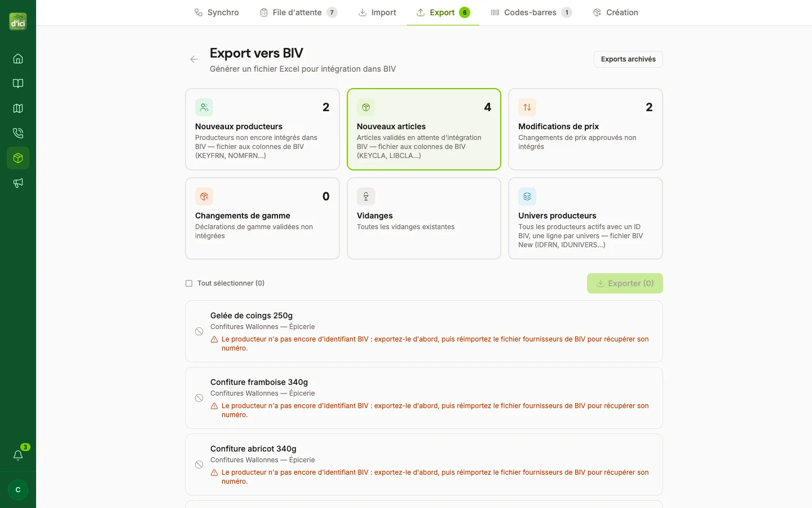Go to the Import tab

(377, 12)
